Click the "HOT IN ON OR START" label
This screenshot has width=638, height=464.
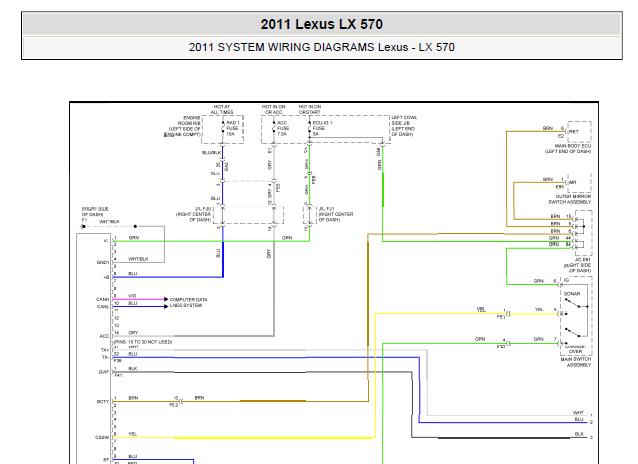[310, 109]
